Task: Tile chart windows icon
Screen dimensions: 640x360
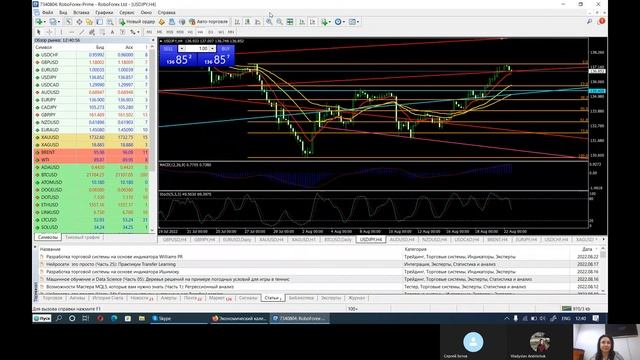Action: pyautogui.click(x=290, y=22)
